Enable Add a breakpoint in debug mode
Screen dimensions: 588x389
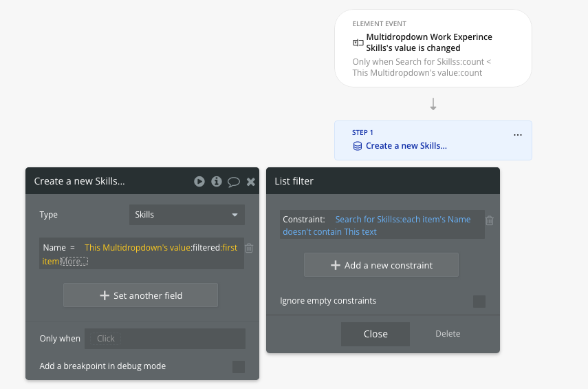239,366
